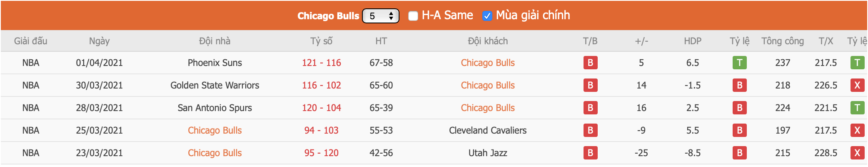The image size is (868, 167).
Task: Open Chicago Bulls home team link for 25/03/2021
Action: click(x=215, y=130)
